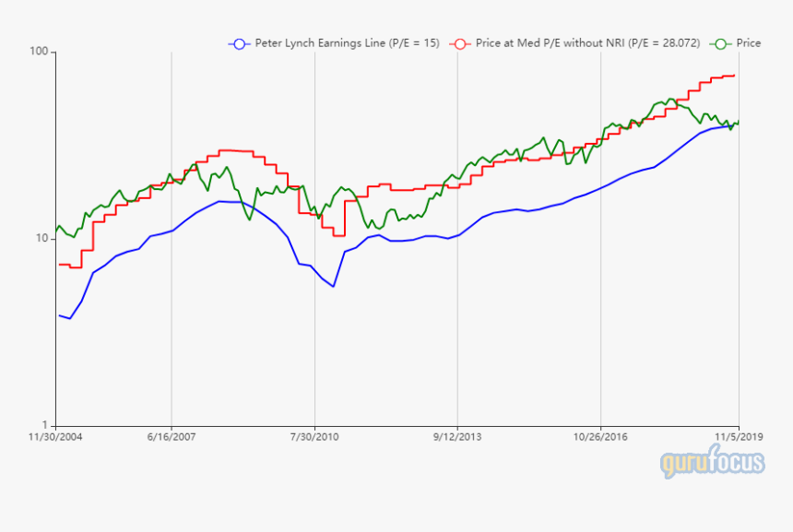This screenshot has width=793, height=532.
Task: Select the 11/5/2019 x-axis date label
Action: coord(739,437)
